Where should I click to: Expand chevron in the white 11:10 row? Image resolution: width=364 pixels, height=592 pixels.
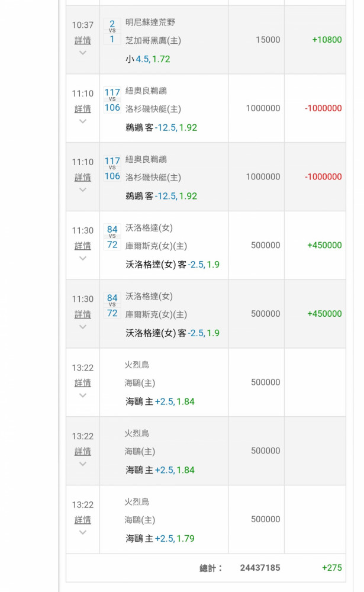pyautogui.click(x=83, y=121)
